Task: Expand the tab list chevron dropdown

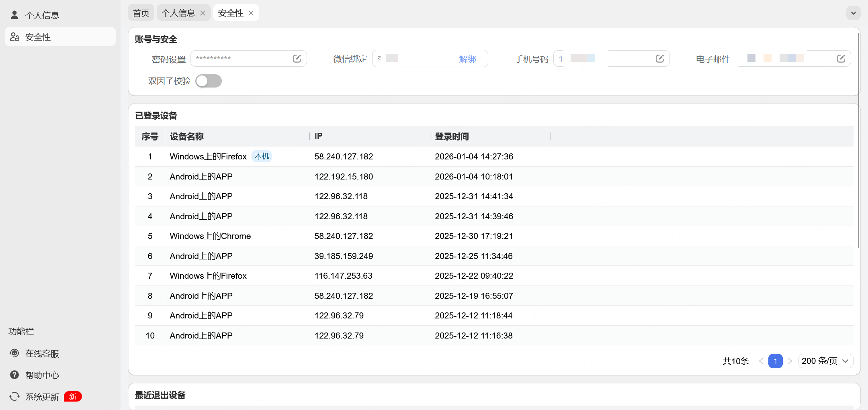Action: tap(854, 13)
